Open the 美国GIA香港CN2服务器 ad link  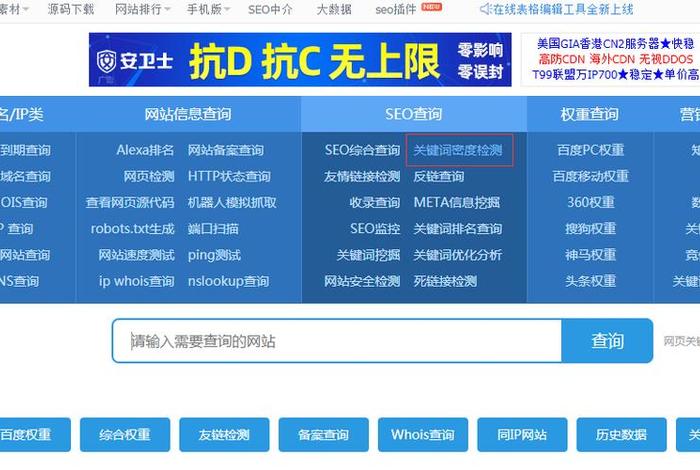tap(616, 43)
